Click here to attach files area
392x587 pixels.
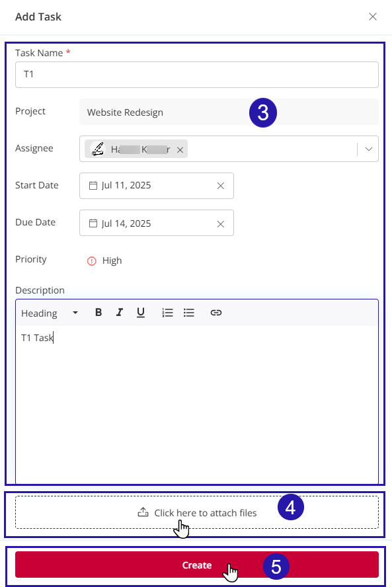pyautogui.click(x=197, y=512)
